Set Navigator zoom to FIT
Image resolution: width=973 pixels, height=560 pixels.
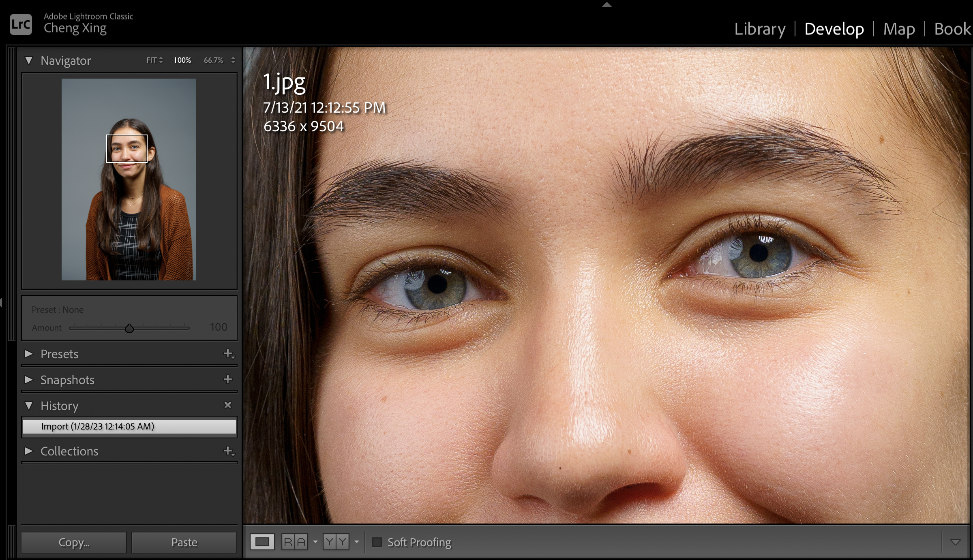(152, 60)
